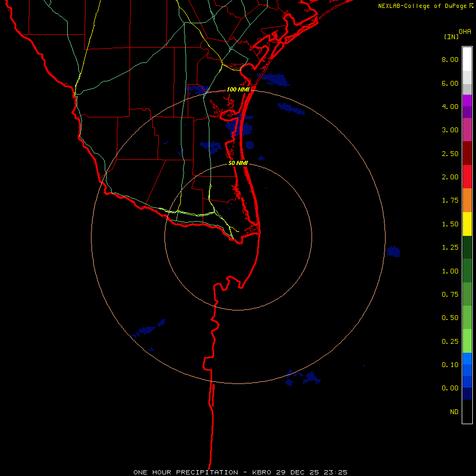Click the [IN] units label
Screen dimensions: 476x476
pyautogui.click(x=452, y=36)
